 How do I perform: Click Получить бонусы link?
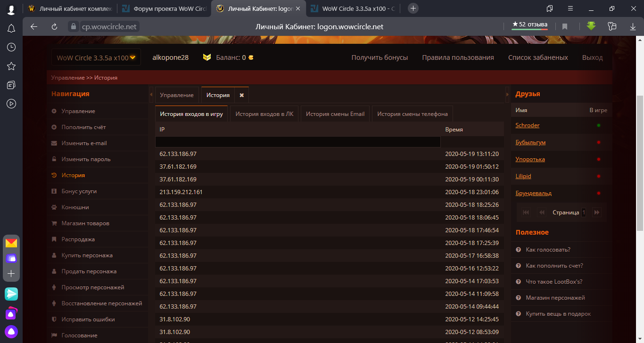380,57
